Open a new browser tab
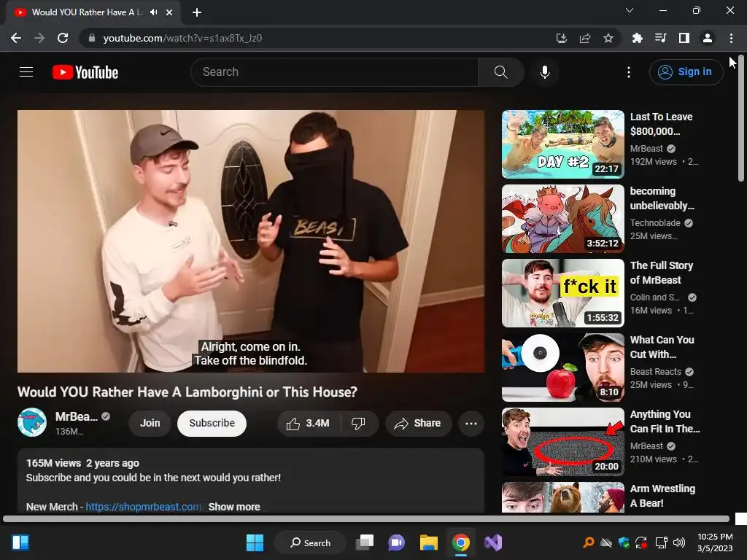Screen dimensions: 747x560 coord(197,12)
